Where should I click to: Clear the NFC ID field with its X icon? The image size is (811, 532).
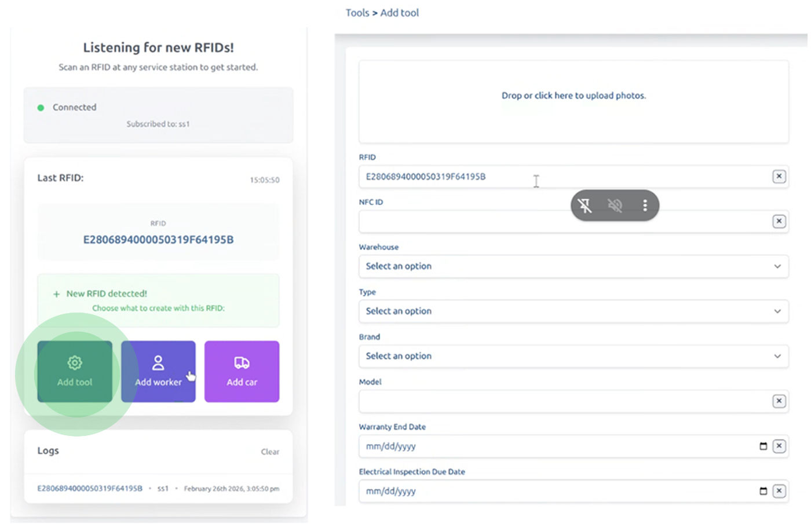(x=779, y=221)
